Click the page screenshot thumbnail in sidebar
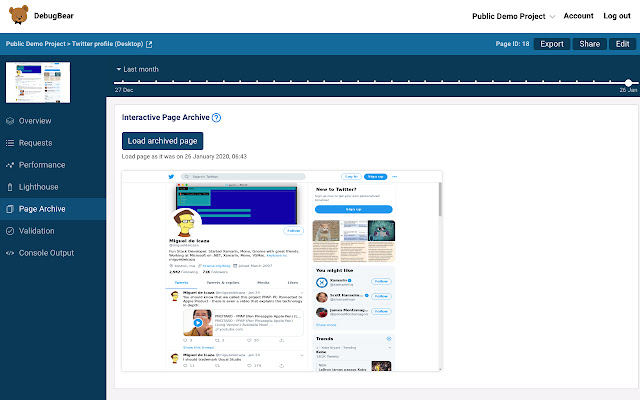This screenshot has width=640, height=400. pyautogui.click(x=38, y=82)
